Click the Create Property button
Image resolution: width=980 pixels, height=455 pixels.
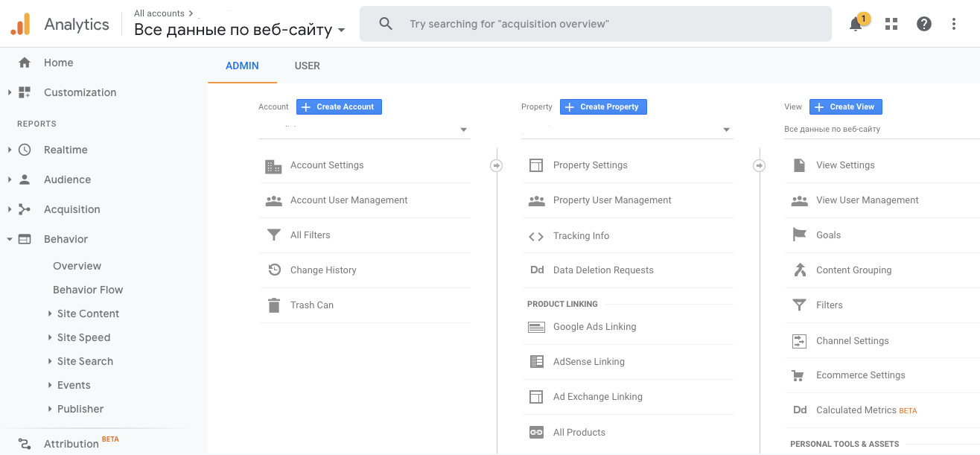click(x=603, y=106)
